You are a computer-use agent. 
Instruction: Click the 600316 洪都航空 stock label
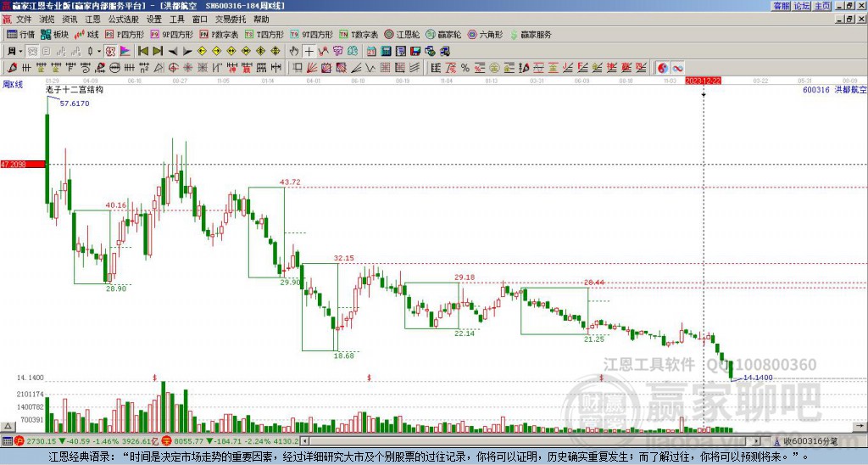pos(834,89)
